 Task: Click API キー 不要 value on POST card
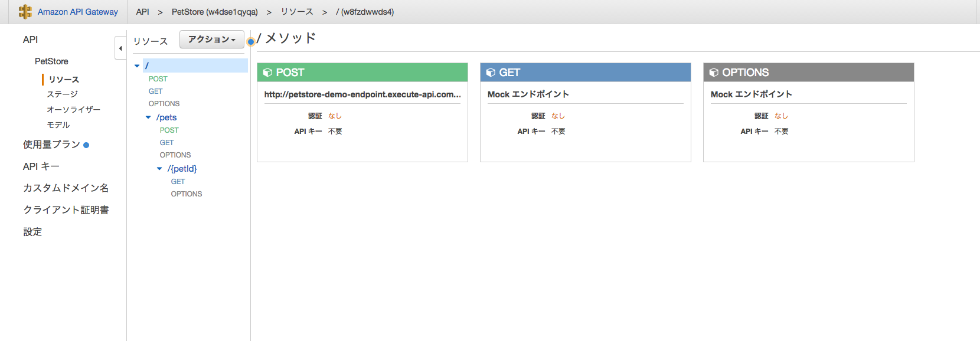[x=335, y=132]
